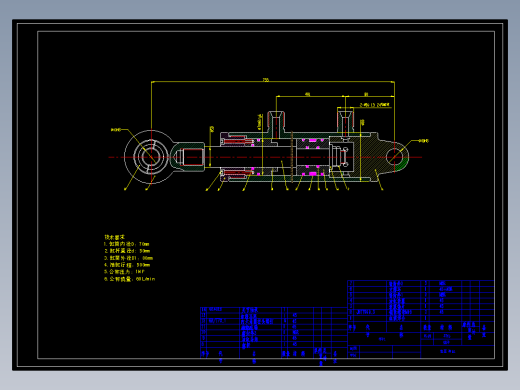
Task: Select the piston with magenta seal rings
Action: pyautogui.click(x=312, y=157)
